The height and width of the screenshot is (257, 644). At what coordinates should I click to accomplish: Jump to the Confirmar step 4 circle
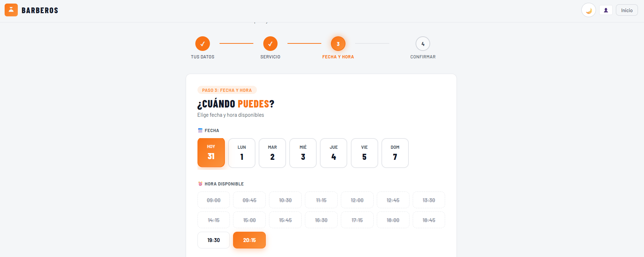[x=423, y=44]
